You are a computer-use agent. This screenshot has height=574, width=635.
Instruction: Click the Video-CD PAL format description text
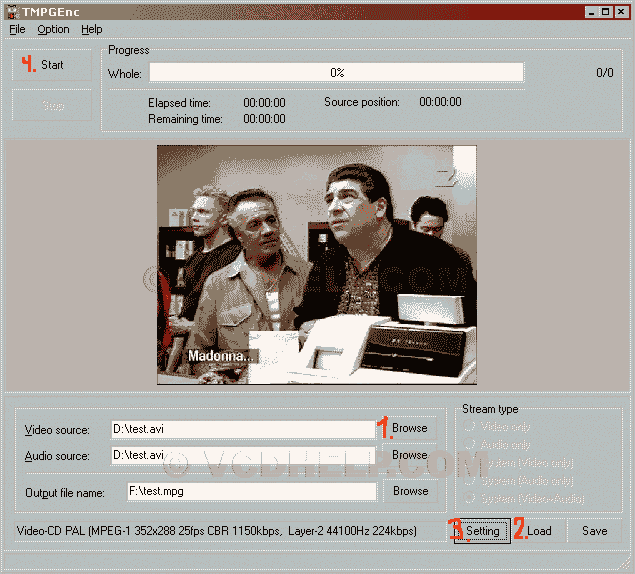pos(216,531)
